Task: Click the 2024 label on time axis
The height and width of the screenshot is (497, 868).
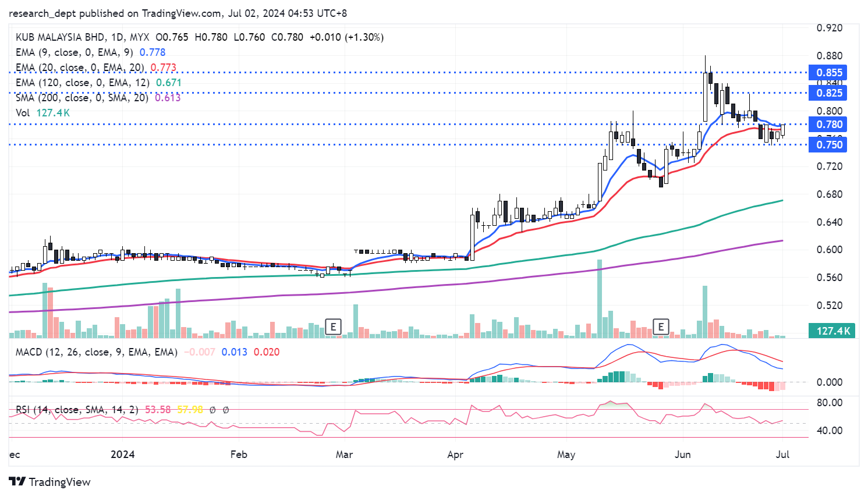Action: (x=122, y=455)
